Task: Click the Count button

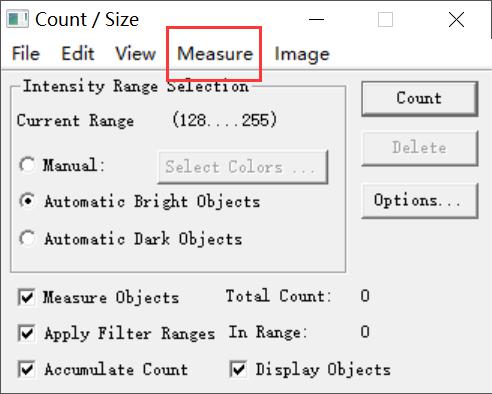Action: (420, 99)
